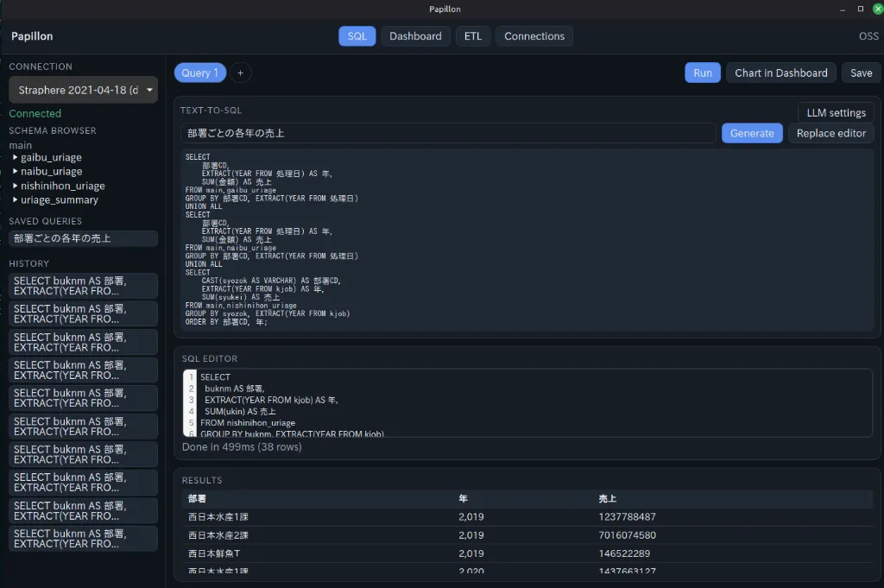
Task: Select the value 7016074580 in results
Action: (x=627, y=535)
